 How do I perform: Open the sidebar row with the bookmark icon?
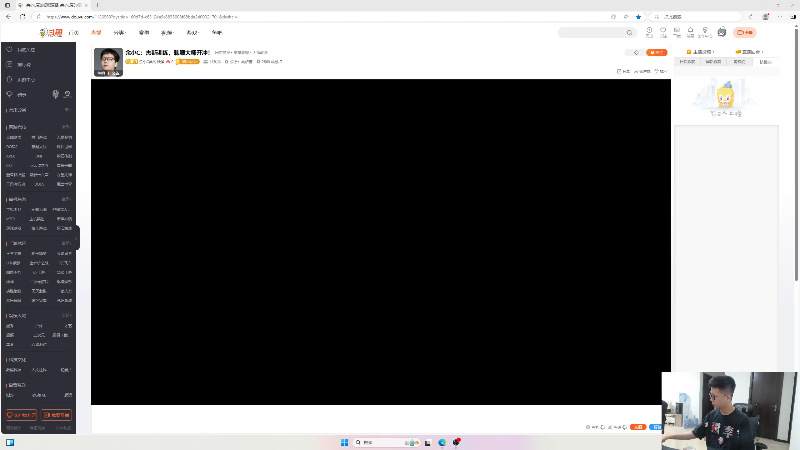click(x=38, y=65)
